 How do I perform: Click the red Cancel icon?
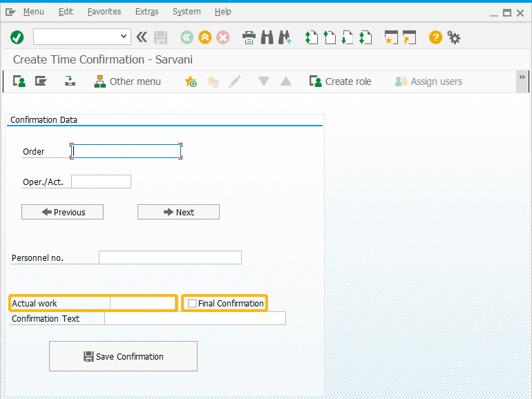(x=223, y=37)
